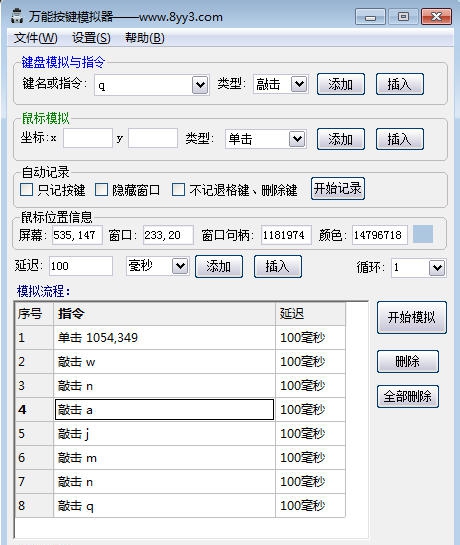
Task: Click the 开始记录 button
Action: click(338, 189)
